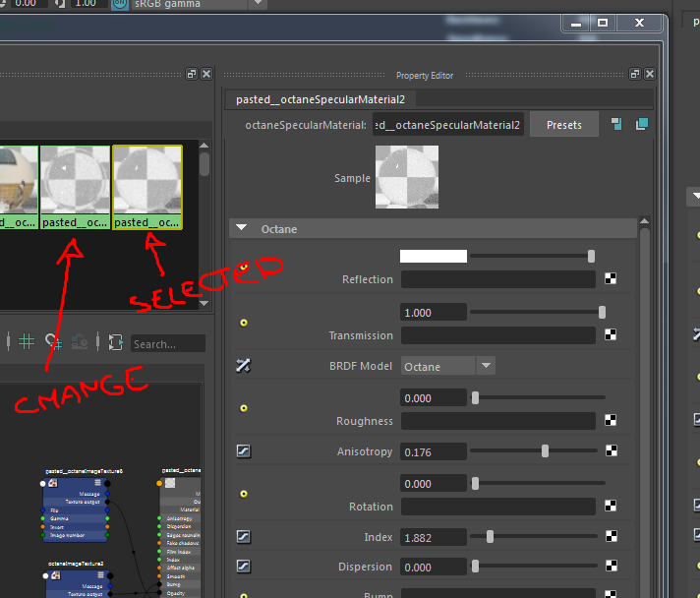Undock the Property Editor panel
The height and width of the screenshot is (598, 700).
click(635, 74)
